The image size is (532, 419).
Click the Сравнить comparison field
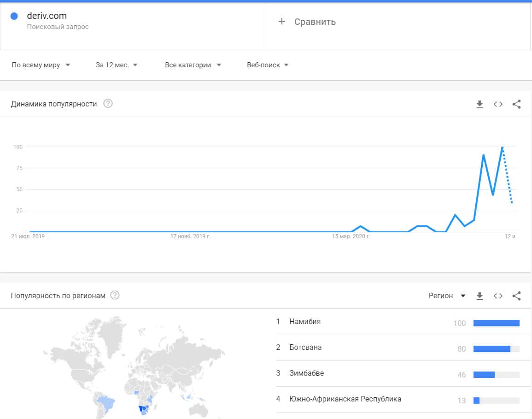coord(315,22)
